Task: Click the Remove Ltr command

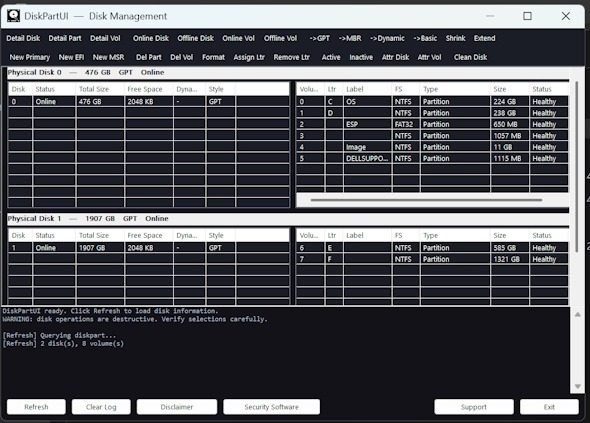Action: [292, 57]
